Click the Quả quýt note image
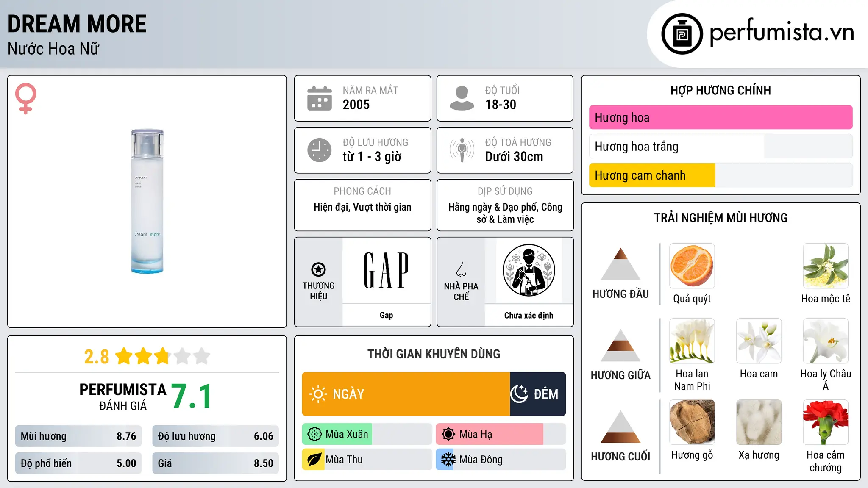This screenshot has width=868, height=488. point(692,266)
